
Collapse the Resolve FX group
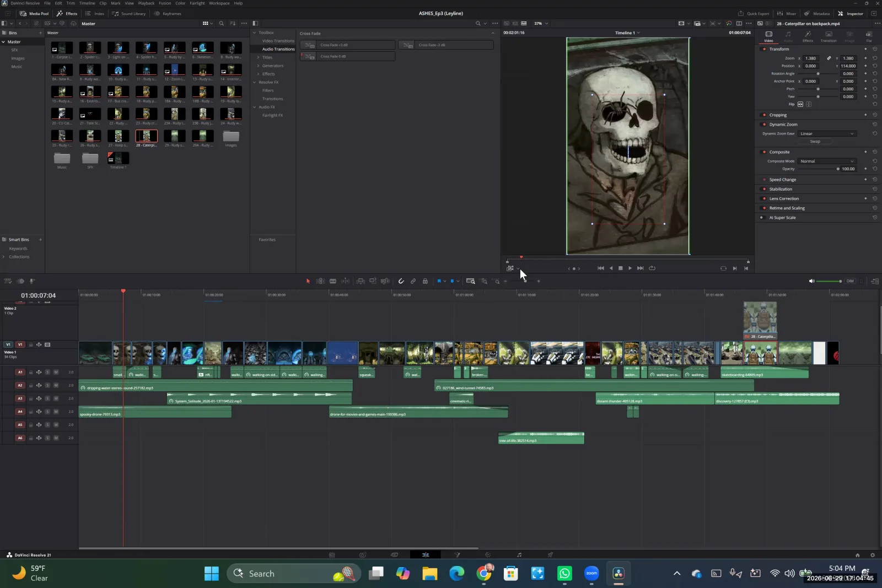point(254,82)
